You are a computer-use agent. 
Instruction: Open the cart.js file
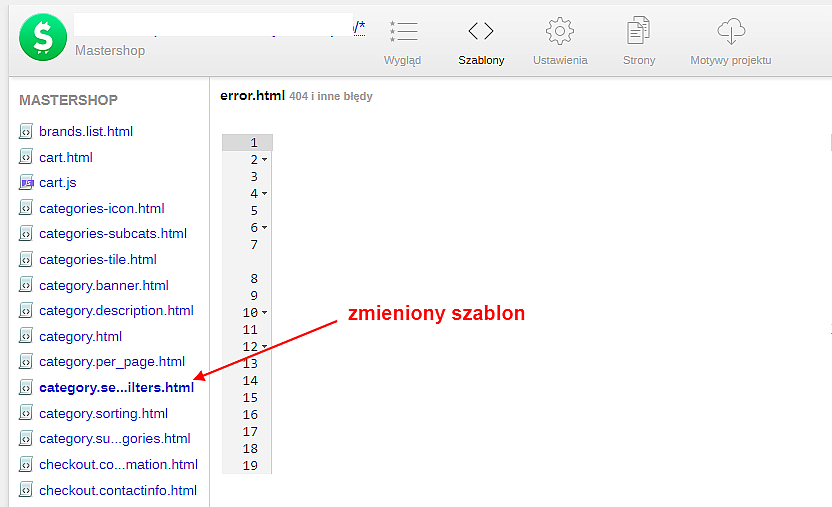58,182
